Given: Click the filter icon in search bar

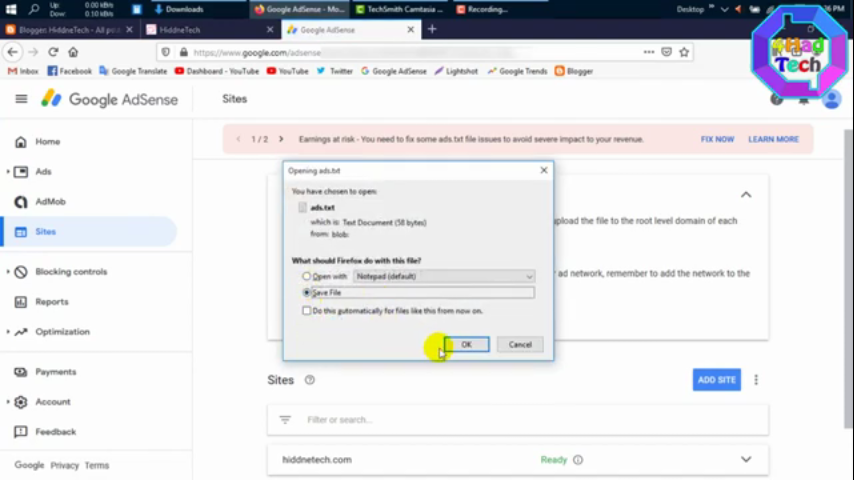Looking at the screenshot, I should [x=285, y=420].
